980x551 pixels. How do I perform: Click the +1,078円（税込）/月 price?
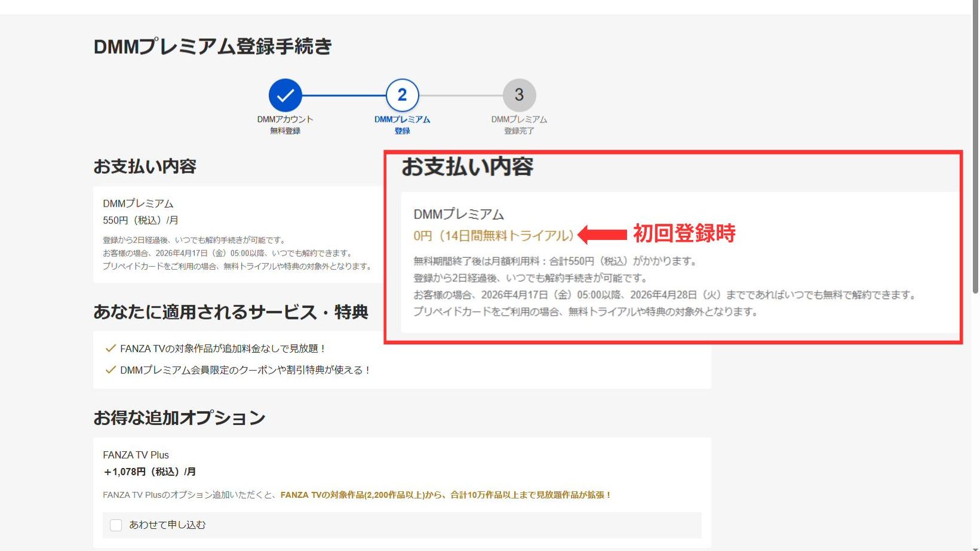tap(149, 472)
